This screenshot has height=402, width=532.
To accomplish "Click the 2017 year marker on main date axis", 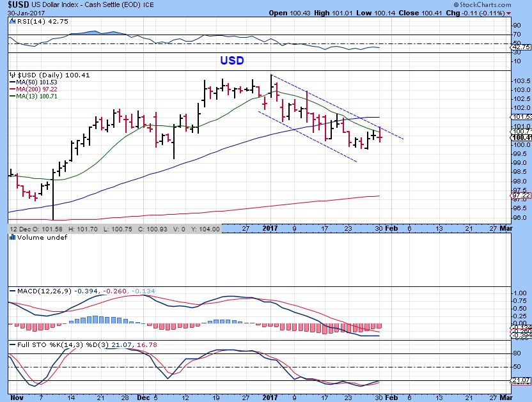I will [272, 229].
